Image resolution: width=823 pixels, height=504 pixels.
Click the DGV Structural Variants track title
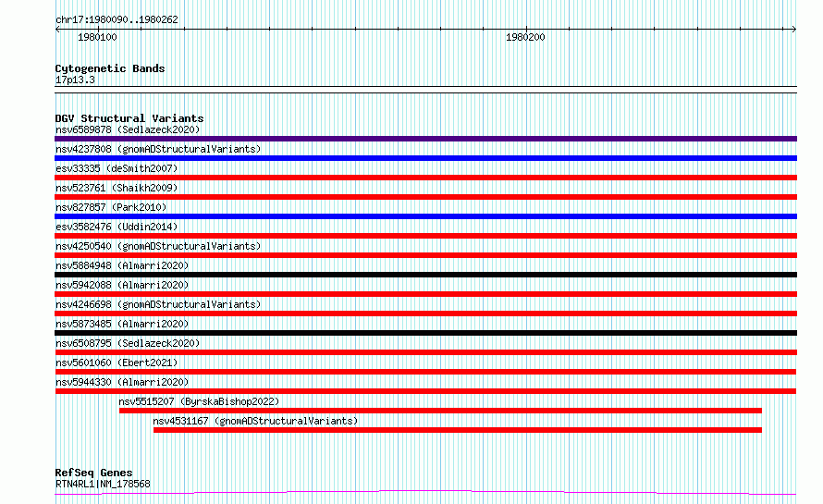click(129, 118)
